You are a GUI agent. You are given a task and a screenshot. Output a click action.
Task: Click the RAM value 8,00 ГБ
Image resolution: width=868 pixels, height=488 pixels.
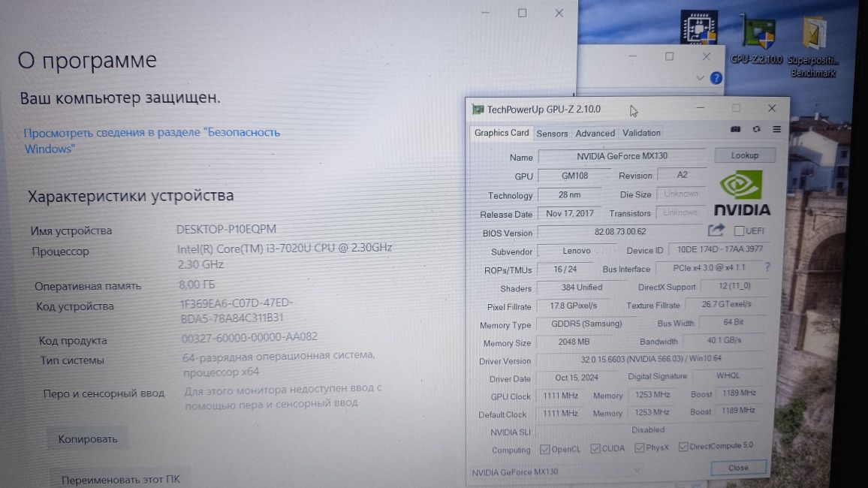(x=197, y=285)
